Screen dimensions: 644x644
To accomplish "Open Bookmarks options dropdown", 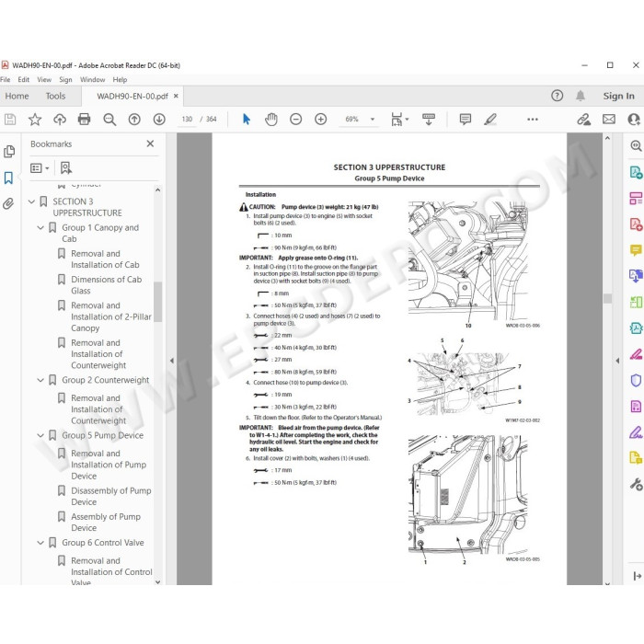I will point(40,168).
